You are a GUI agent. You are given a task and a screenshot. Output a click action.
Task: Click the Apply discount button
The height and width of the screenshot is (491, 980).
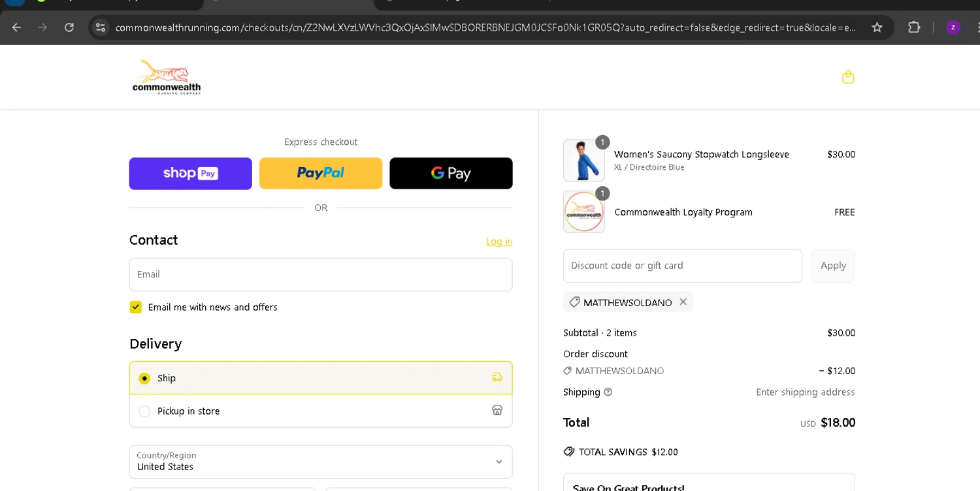(x=833, y=266)
